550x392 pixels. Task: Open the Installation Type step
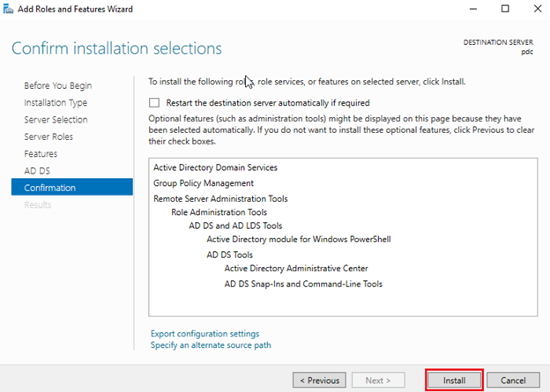(x=56, y=103)
